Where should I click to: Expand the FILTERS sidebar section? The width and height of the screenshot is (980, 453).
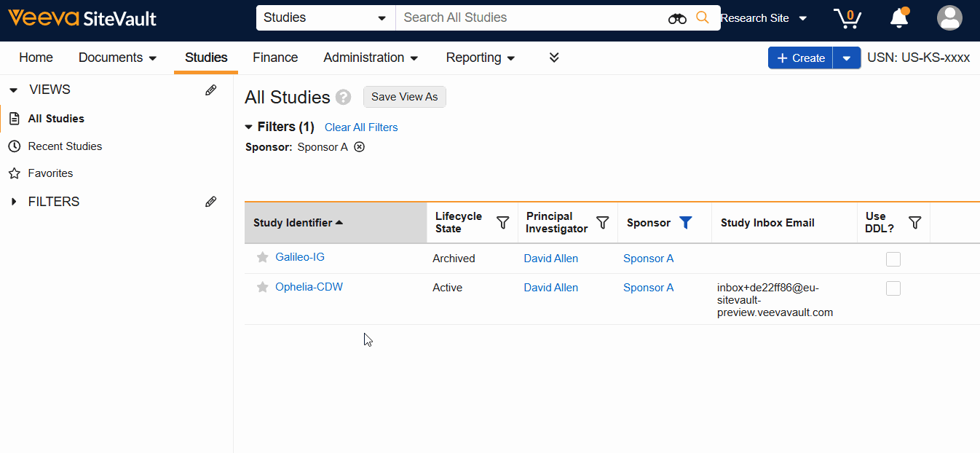(14, 202)
